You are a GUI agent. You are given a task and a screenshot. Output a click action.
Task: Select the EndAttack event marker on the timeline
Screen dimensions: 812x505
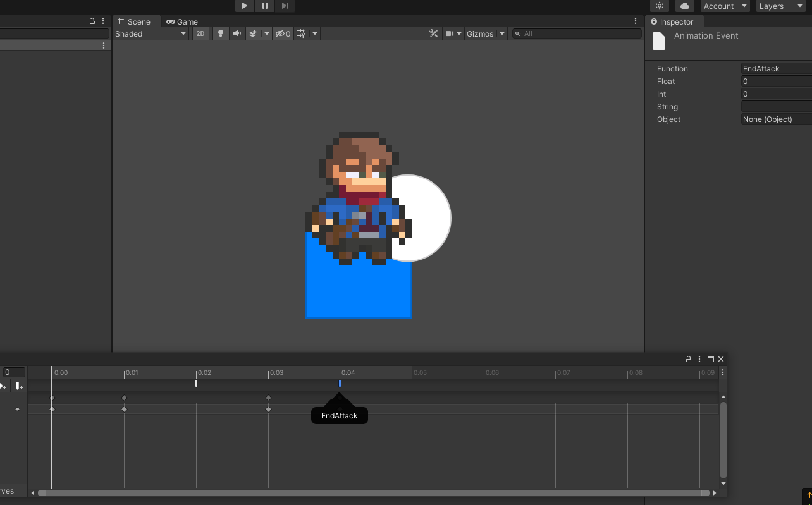(x=340, y=399)
